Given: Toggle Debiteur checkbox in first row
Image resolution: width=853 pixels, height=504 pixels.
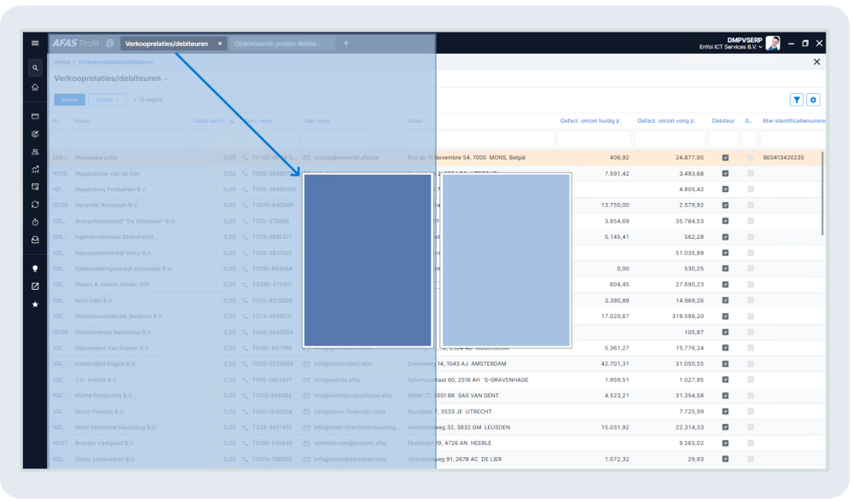Looking at the screenshot, I should click(725, 158).
